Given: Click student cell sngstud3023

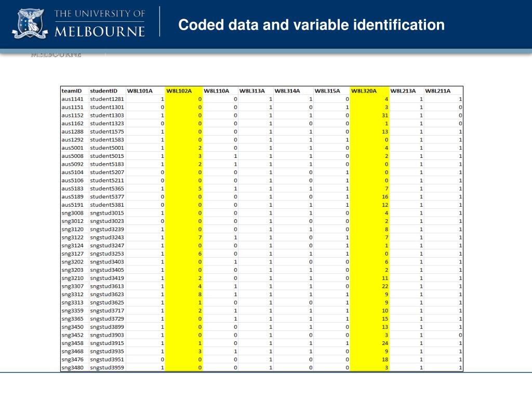Looking at the screenshot, I should 107,221.
